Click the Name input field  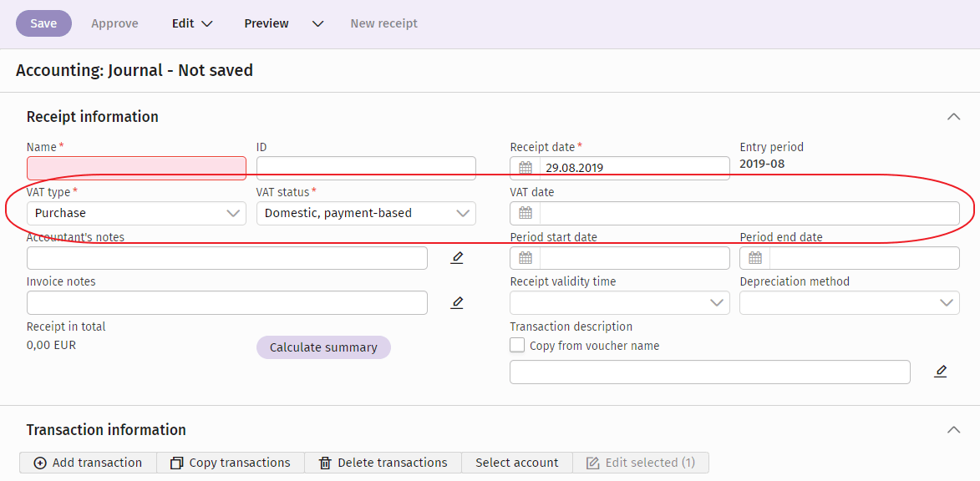coord(136,167)
